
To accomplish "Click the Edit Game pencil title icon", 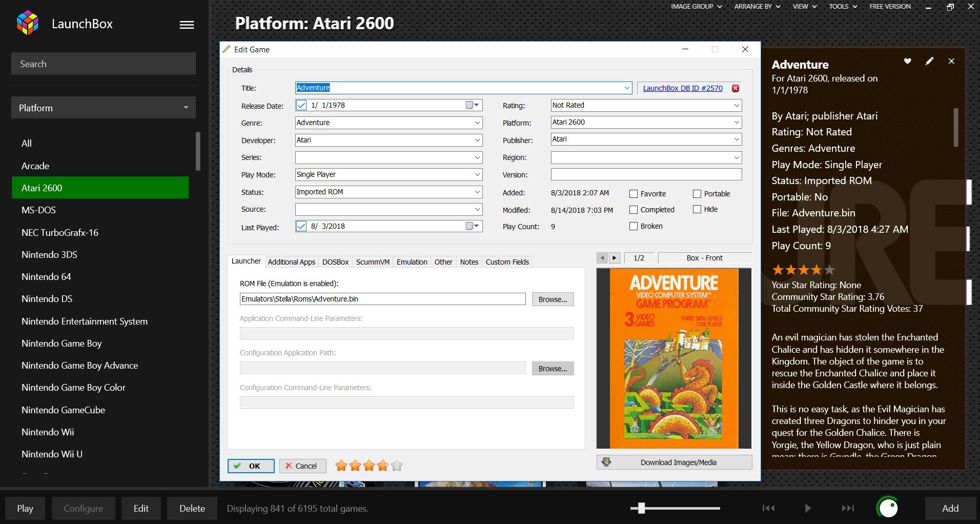I will tap(226, 49).
